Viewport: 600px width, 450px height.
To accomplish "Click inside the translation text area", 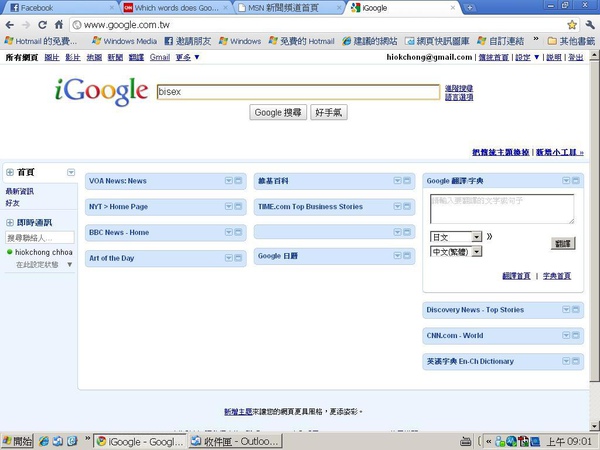I will [x=502, y=209].
